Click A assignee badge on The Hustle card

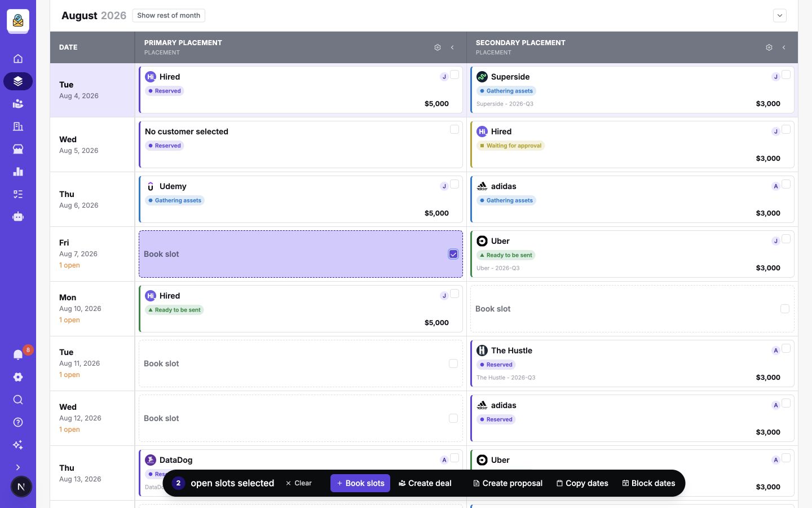pos(776,351)
